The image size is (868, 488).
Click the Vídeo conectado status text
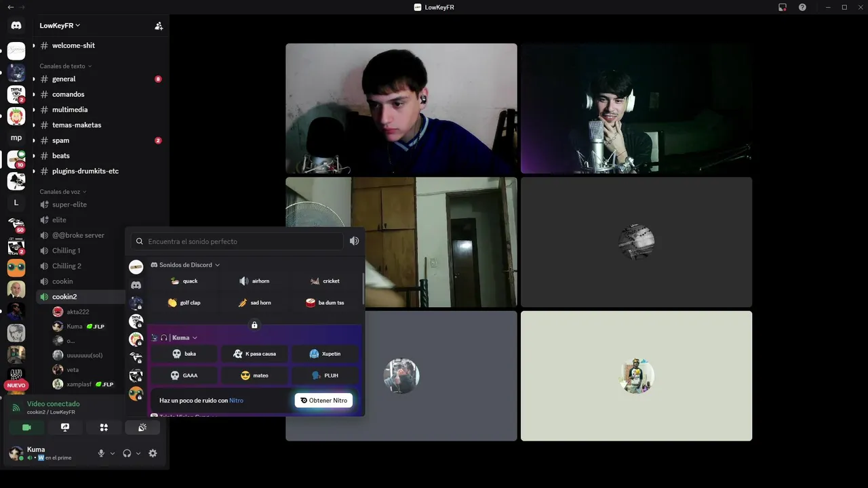(x=53, y=404)
